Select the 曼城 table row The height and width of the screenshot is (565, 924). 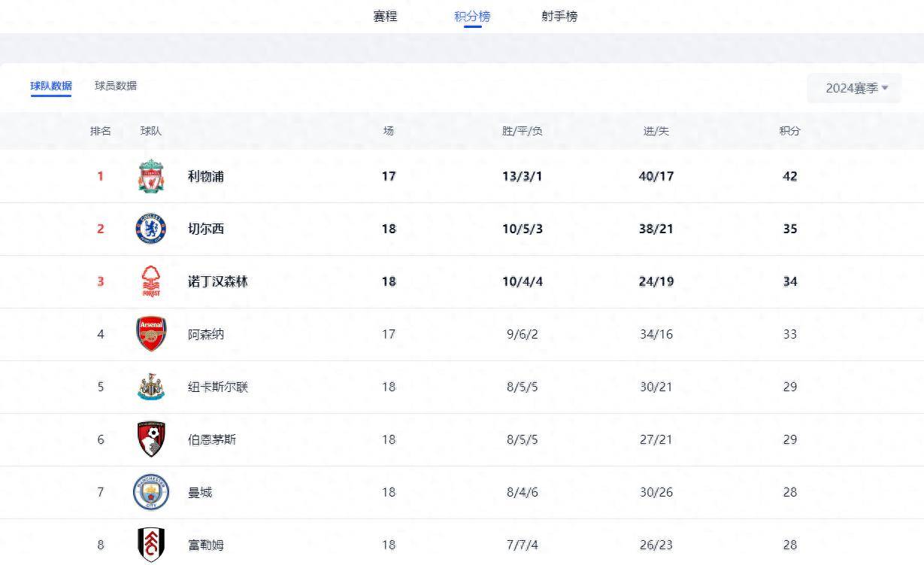coord(462,492)
